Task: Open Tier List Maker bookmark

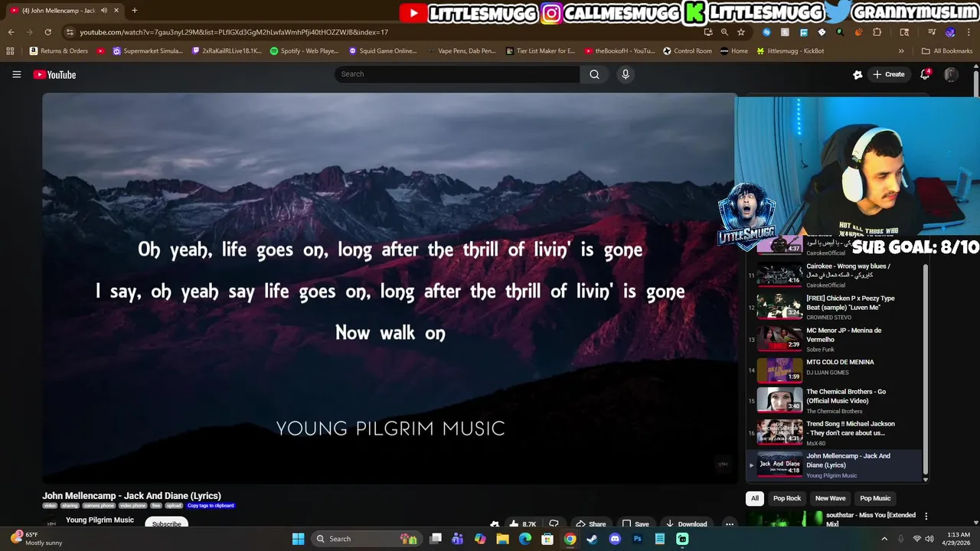Action: pos(541,51)
